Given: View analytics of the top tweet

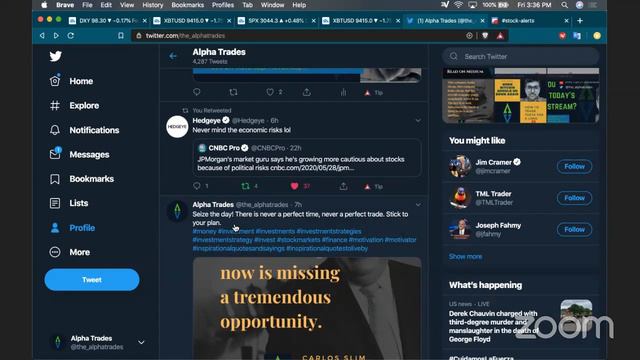Looking at the screenshot, I should pos(343,92).
